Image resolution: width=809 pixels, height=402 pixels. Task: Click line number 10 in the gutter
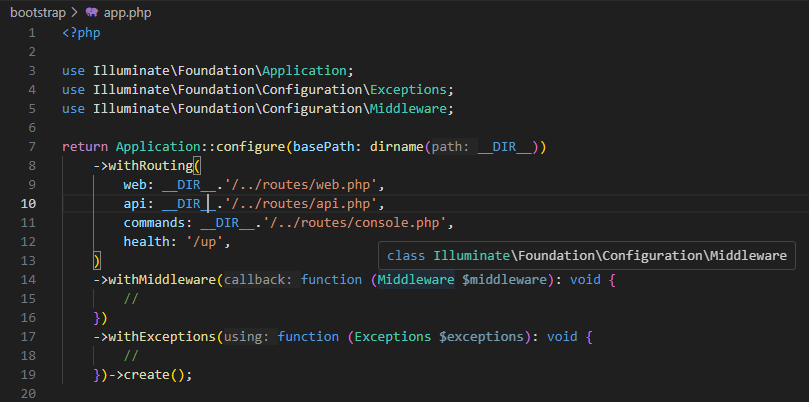[x=28, y=204]
